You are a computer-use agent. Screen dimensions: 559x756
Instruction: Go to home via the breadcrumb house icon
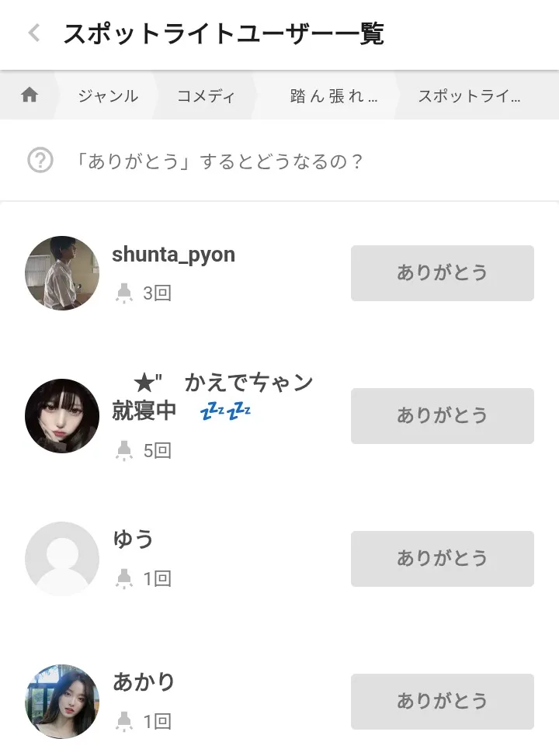[x=30, y=95]
